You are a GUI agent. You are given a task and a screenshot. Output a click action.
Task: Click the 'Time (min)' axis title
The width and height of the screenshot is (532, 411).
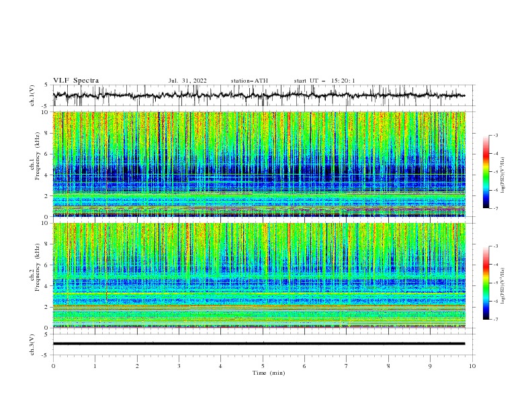pyautogui.click(x=269, y=373)
